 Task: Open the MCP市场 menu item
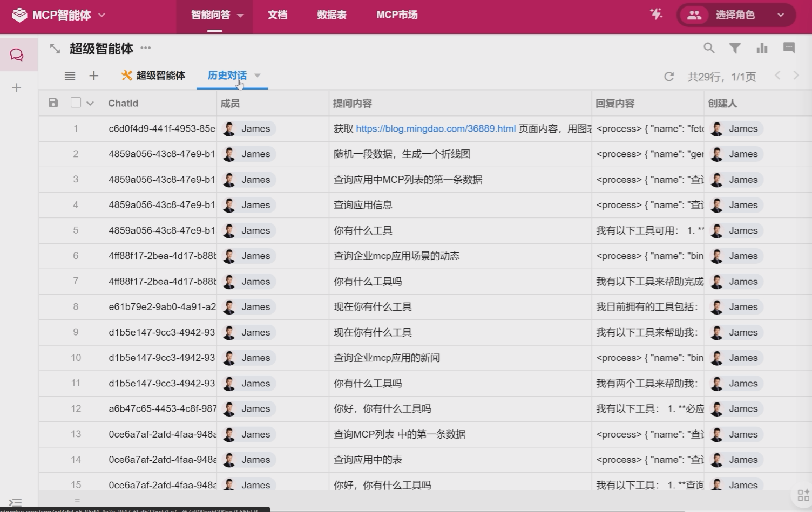click(397, 15)
